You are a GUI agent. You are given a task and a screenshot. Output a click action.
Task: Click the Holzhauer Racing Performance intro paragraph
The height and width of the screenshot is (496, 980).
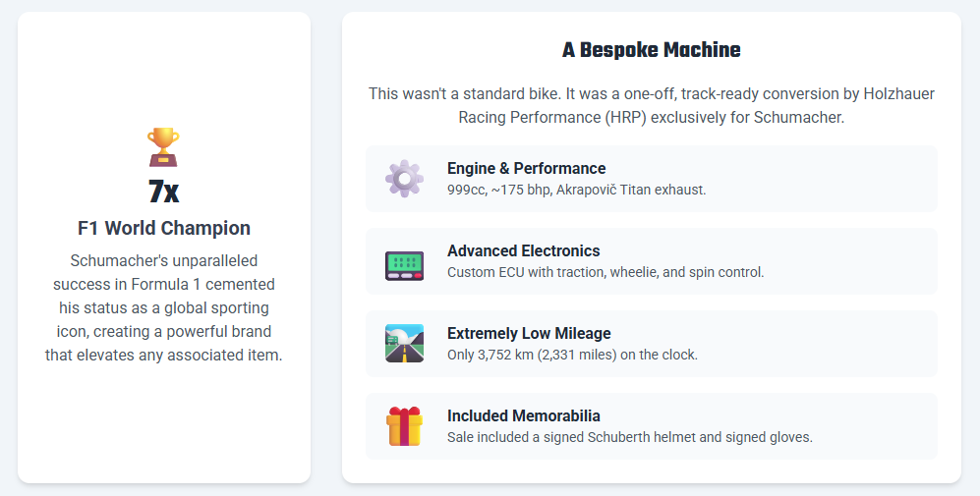click(x=651, y=105)
